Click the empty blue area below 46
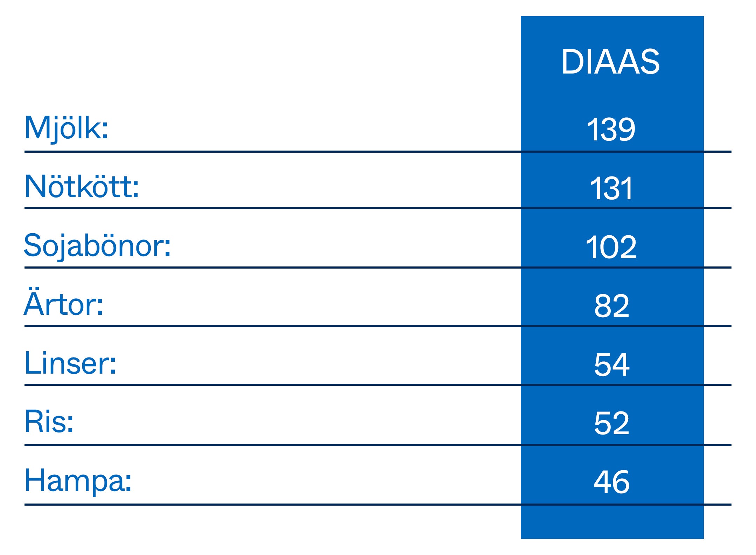This screenshot has width=756, height=555. (612, 522)
